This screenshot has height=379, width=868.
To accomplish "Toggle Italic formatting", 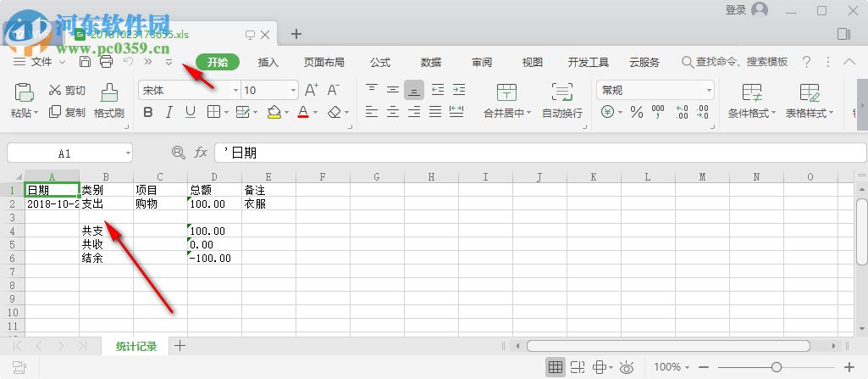I will point(169,113).
